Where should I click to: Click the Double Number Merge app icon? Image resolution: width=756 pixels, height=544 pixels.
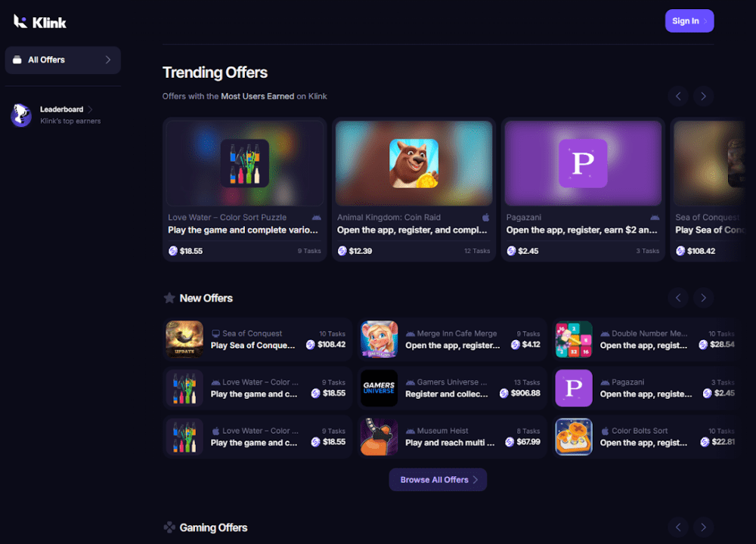(x=574, y=339)
